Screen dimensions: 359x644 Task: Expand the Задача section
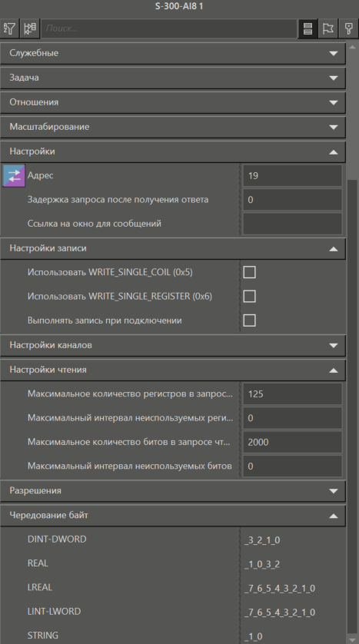172,78
